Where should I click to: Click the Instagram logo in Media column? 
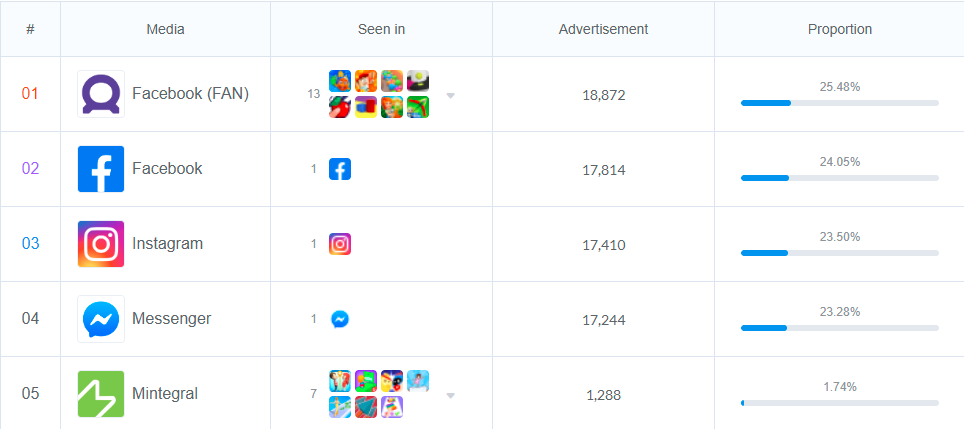[x=101, y=244]
